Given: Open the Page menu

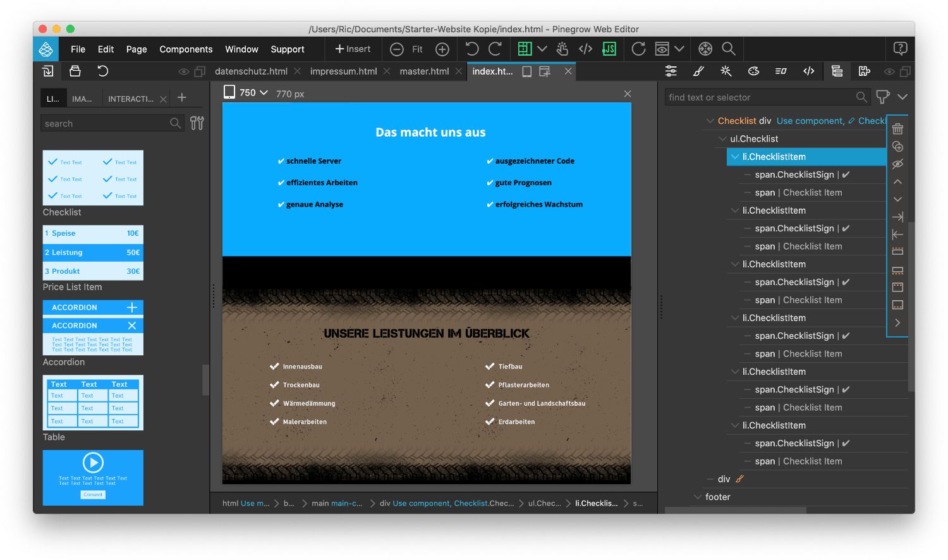Looking at the screenshot, I should tap(137, 49).
